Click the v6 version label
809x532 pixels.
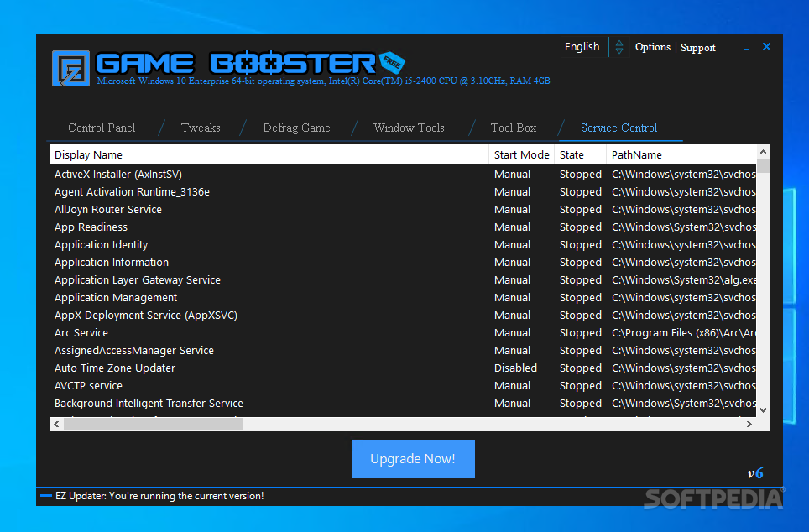(x=754, y=473)
